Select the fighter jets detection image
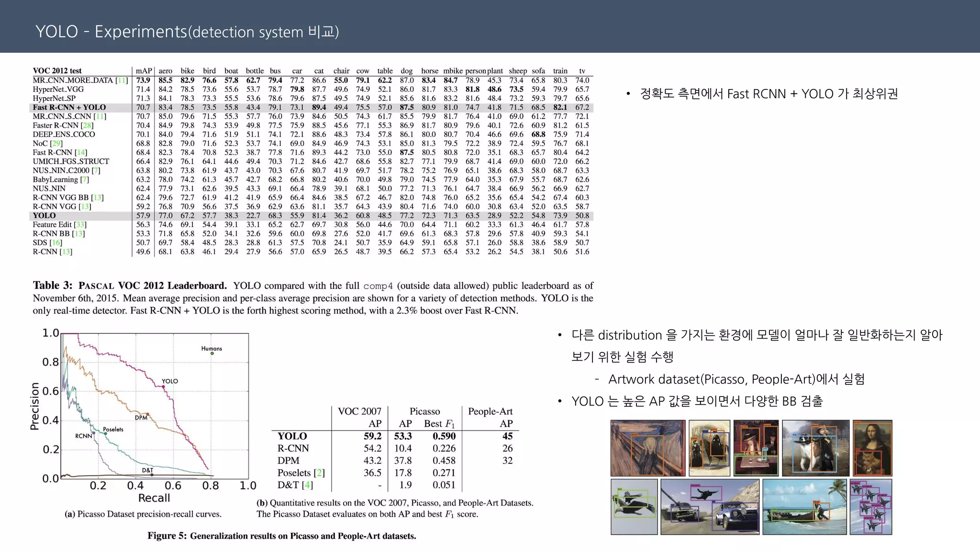This screenshot has height=551, width=980. click(871, 507)
